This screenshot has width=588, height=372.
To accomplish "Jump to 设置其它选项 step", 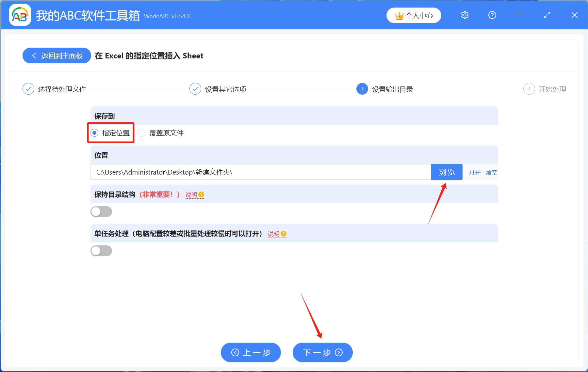I will point(195,89).
